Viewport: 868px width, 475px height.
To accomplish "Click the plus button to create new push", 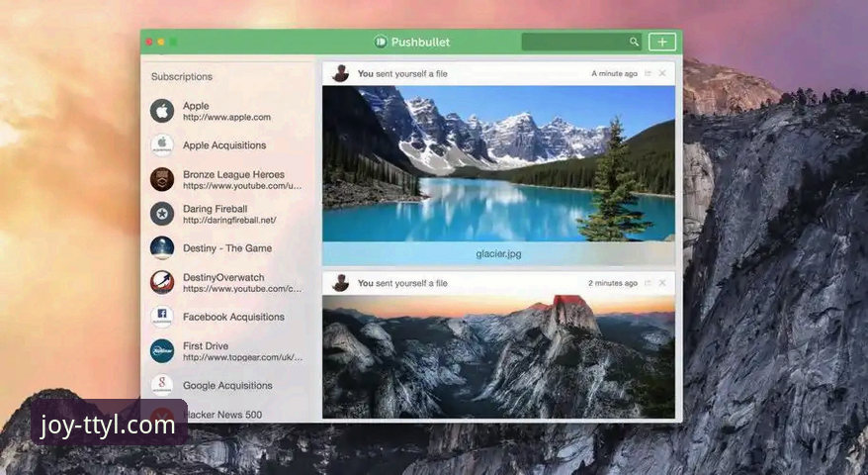I will click(x=662, y=42).
